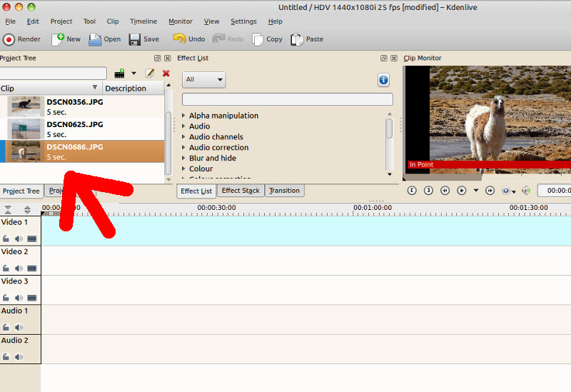Float the Effect List panel
571x392 pixels.
pyautogui.click(x=384, y=59)
